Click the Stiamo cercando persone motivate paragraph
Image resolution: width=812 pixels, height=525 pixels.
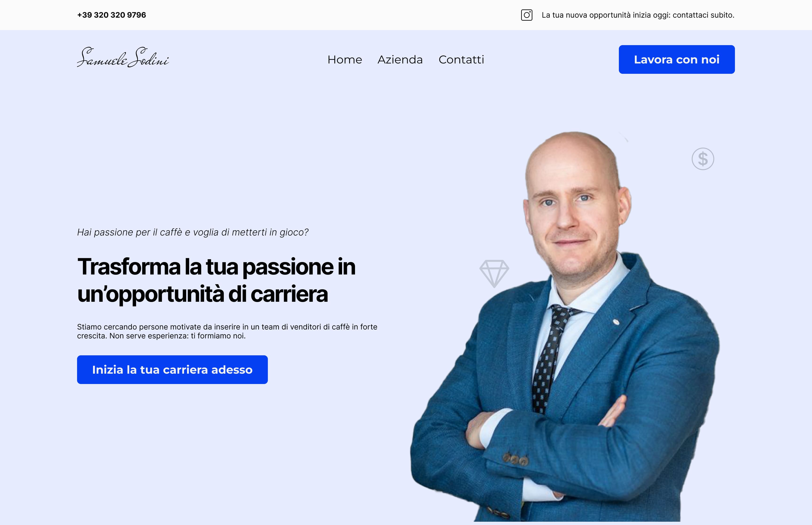[x=227, y=331]
